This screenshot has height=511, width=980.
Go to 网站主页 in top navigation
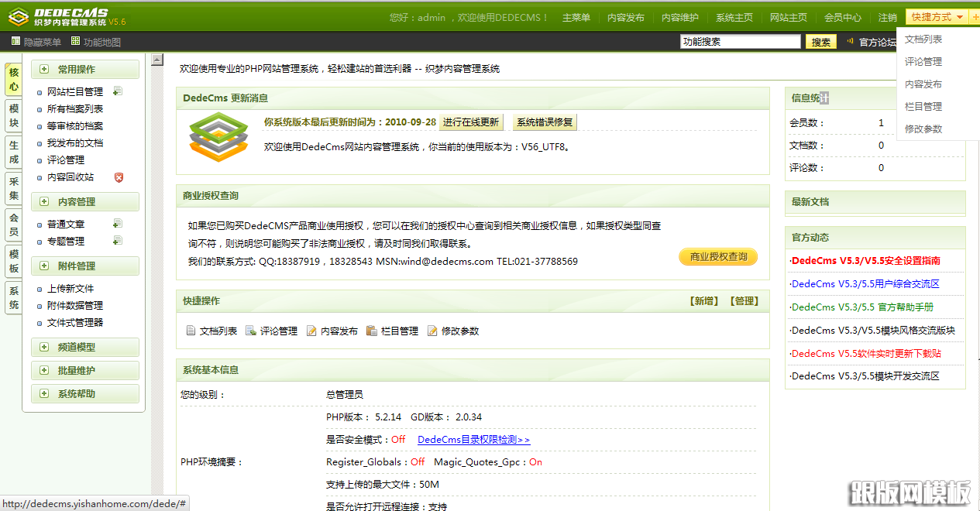pyautogui.click(x=789, y=18)
